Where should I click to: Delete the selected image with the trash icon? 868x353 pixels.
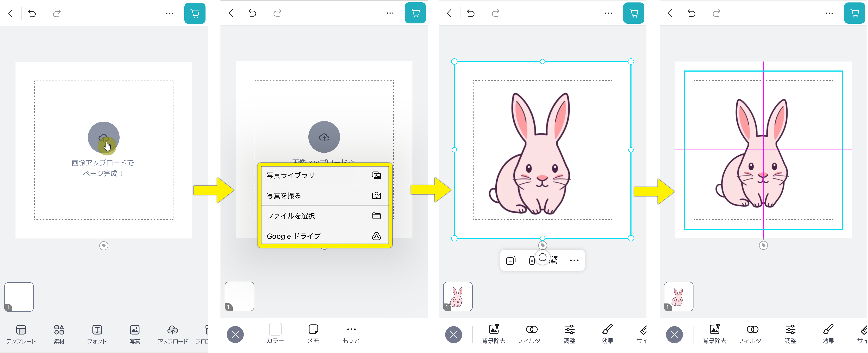[x=531, y=261]
